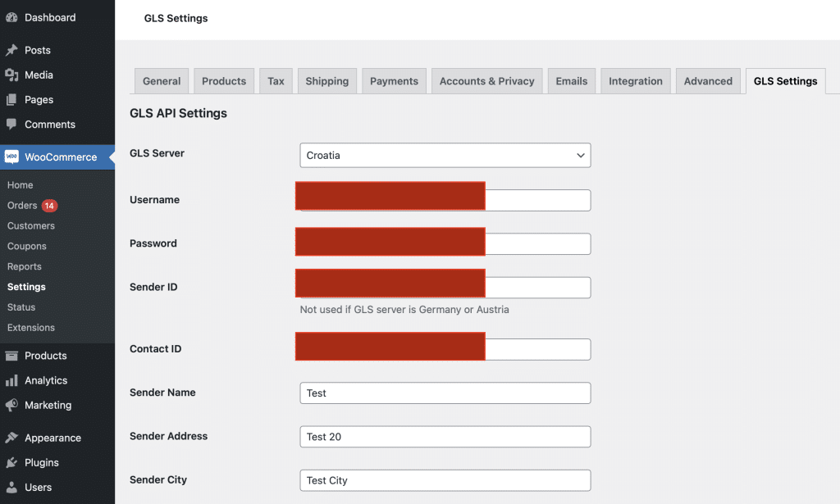The height and width of the screenshot is (504, 840).
Task: Click the Sender Address field Test 20
Action: pos(445,437)
